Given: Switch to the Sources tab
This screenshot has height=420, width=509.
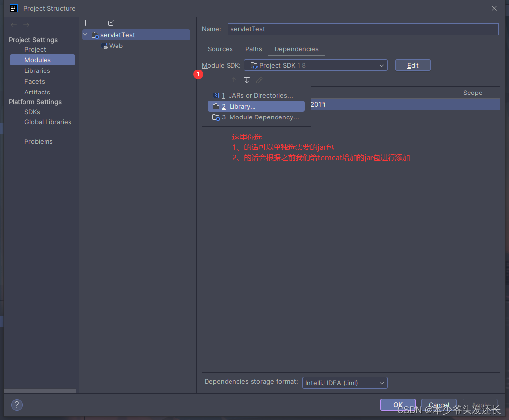Looking at the screenshot, I should coord(220,49).
